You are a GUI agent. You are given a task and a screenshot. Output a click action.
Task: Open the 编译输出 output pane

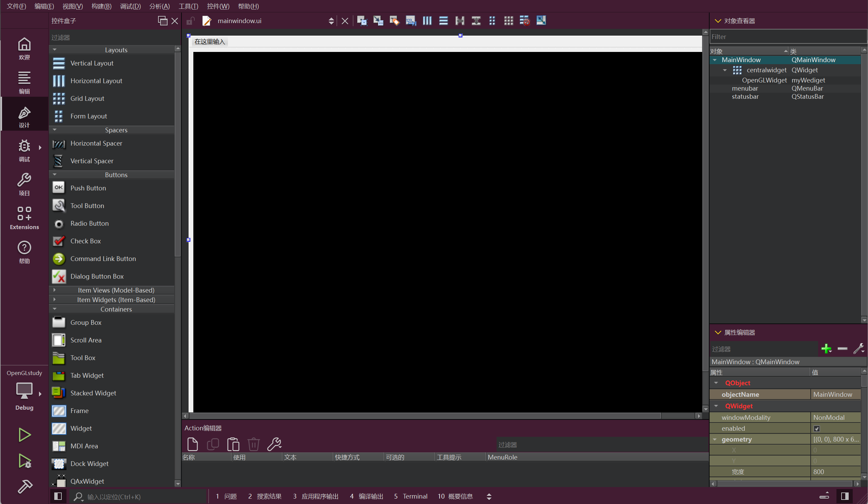pos(366,496)
